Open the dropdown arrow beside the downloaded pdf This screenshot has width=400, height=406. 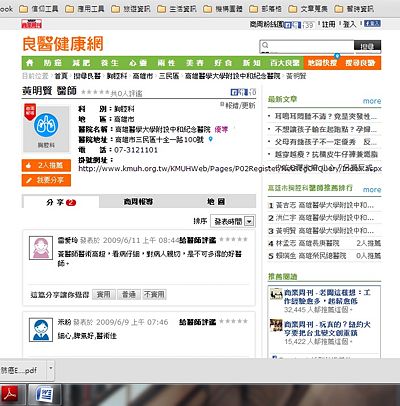click(x=51, y=369)
